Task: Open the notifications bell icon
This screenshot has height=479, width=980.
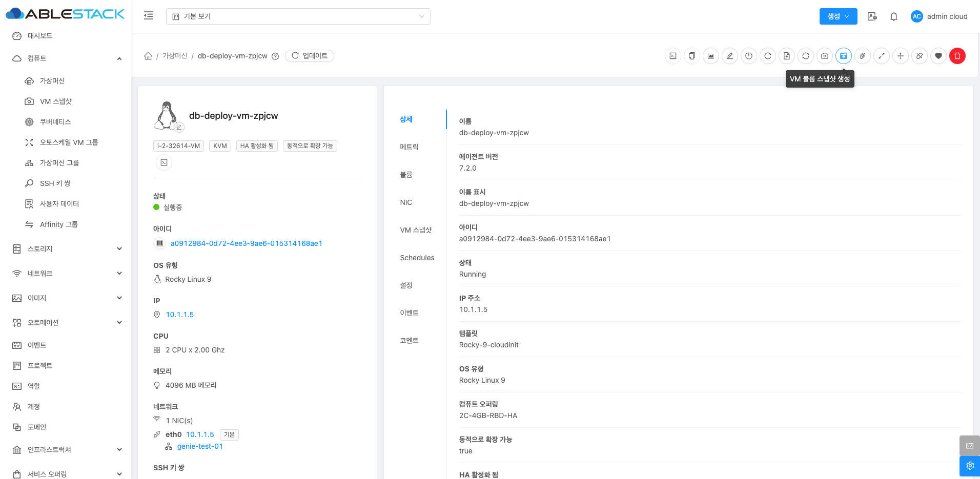Action: click(893, 16)
